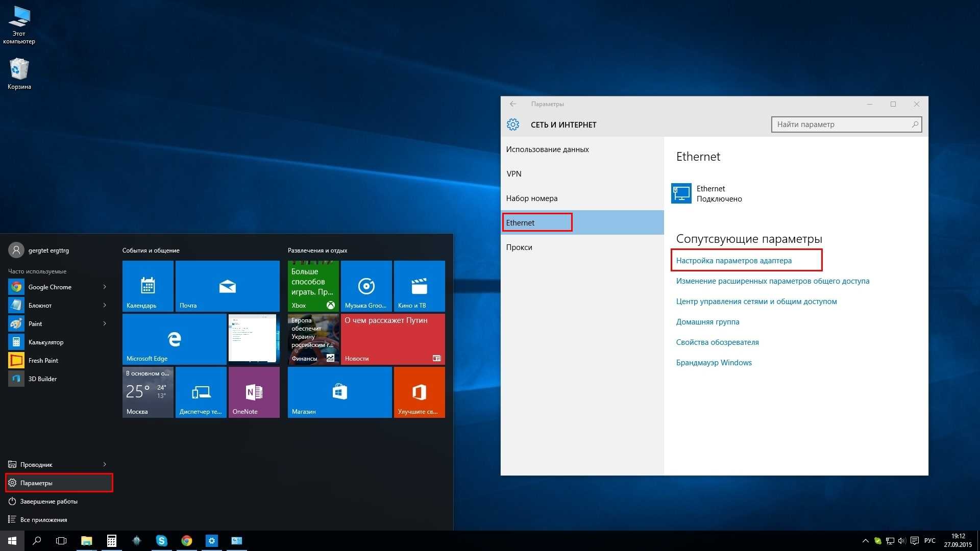Image resolution: width=980 pixels, height=551 pixels.
Task: Expand Параметры in Start menu
Action: coord(57,482)
